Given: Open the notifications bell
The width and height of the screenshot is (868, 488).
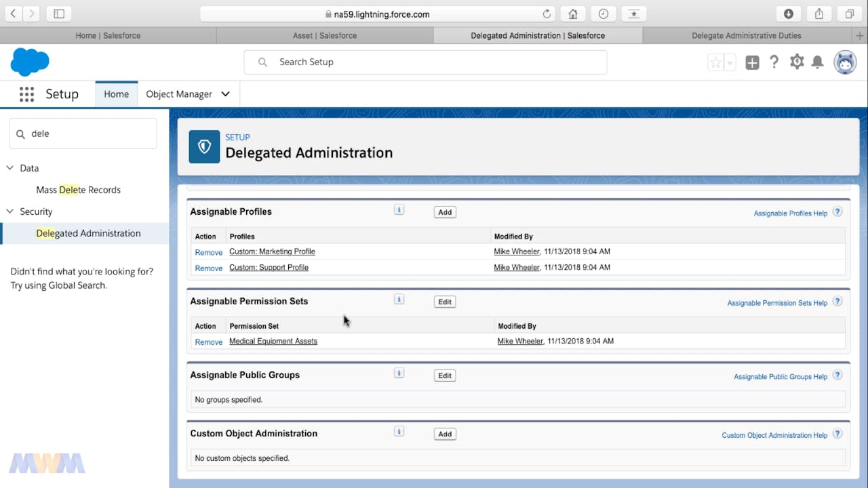Looking at the screenshot, I should pos(818,62).
